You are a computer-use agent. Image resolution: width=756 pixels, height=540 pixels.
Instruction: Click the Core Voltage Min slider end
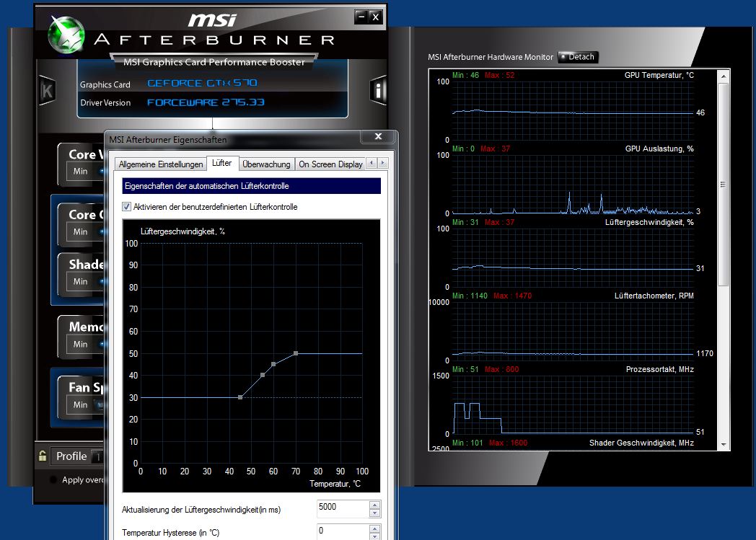[x=81, y=171]
